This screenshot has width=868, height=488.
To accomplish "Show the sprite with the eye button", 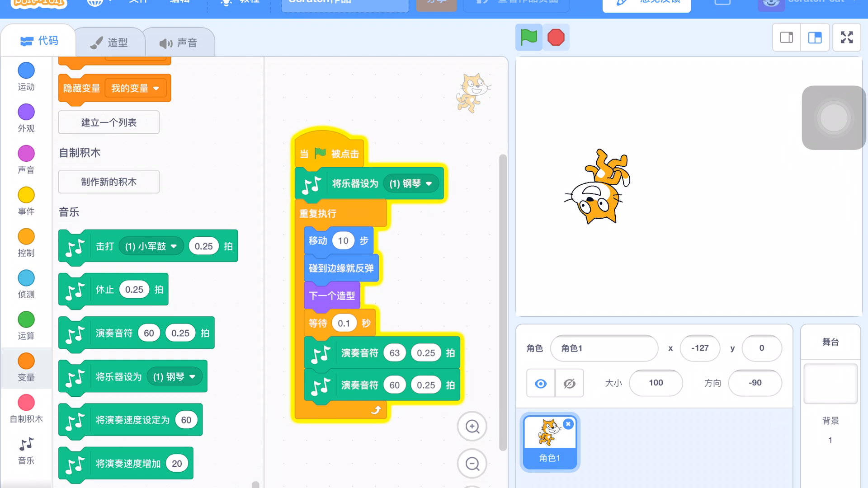I will (541, 384).
